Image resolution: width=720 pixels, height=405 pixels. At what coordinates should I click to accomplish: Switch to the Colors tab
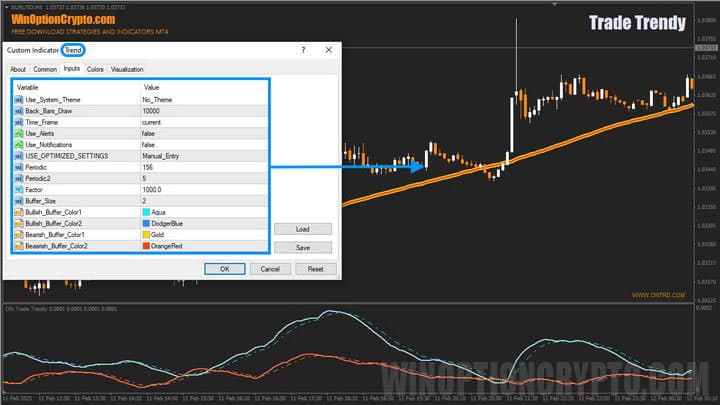point(95,69)
